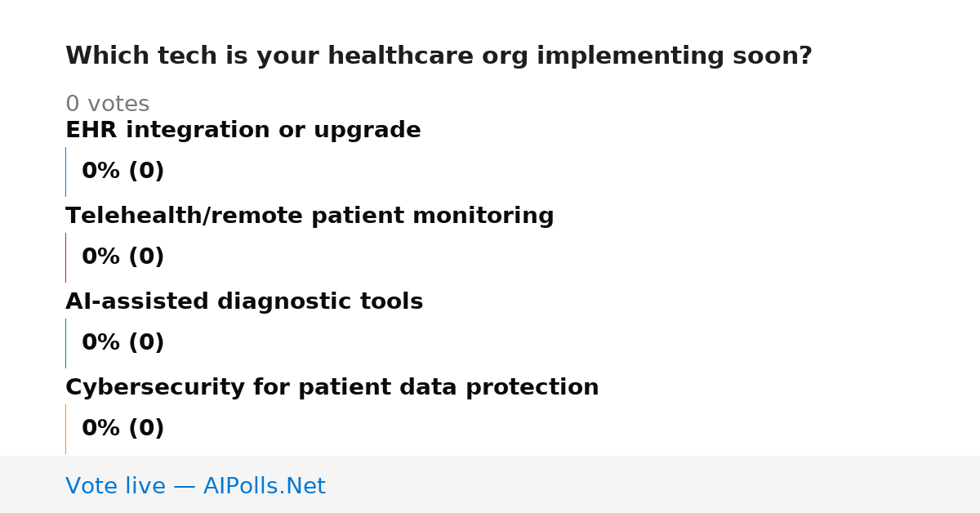
Task: Click the gray footer bar
Action: 490,484
